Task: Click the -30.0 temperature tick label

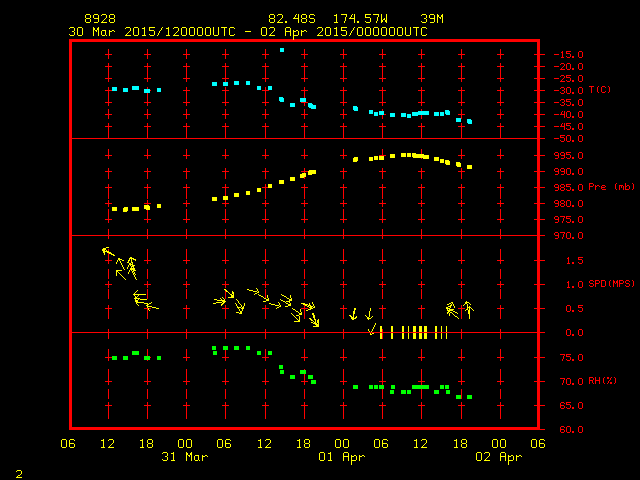Action: [x=568, y=91]
